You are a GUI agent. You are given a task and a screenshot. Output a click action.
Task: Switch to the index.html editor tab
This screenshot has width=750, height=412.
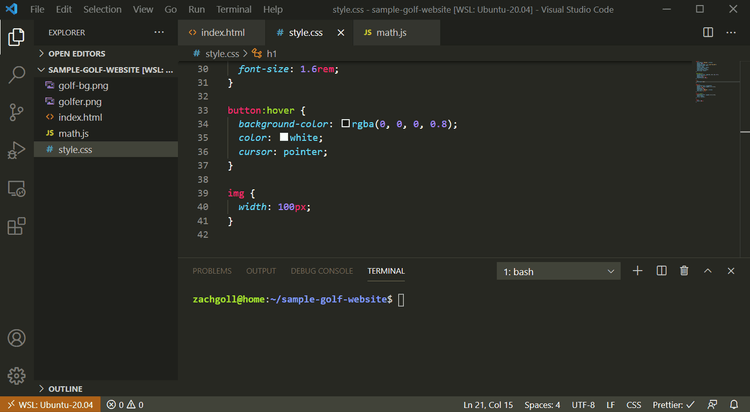click(222, 32)
